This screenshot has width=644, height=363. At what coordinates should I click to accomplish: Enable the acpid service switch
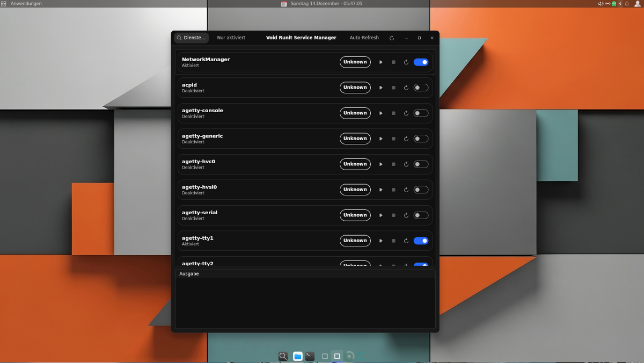pos(421,88)
